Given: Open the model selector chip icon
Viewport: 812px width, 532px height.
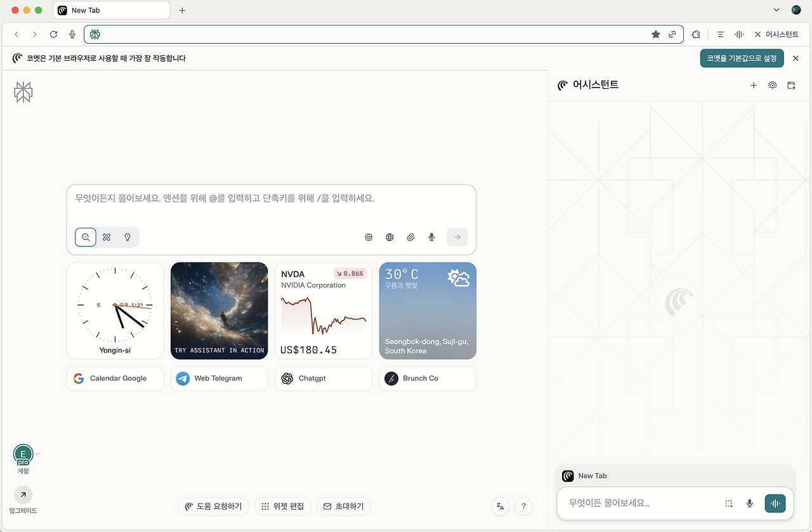Looking at the screenshot, I should 369,237.
